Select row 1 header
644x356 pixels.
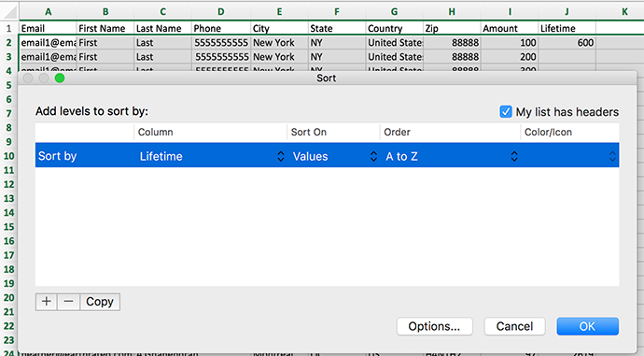(x=9, y=28)
